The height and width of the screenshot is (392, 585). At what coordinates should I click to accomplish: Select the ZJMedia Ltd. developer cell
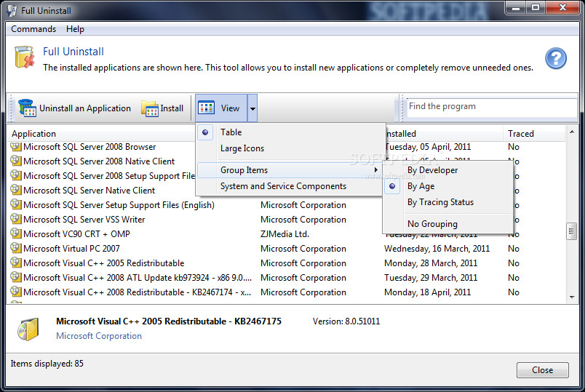tap(284, 234)
